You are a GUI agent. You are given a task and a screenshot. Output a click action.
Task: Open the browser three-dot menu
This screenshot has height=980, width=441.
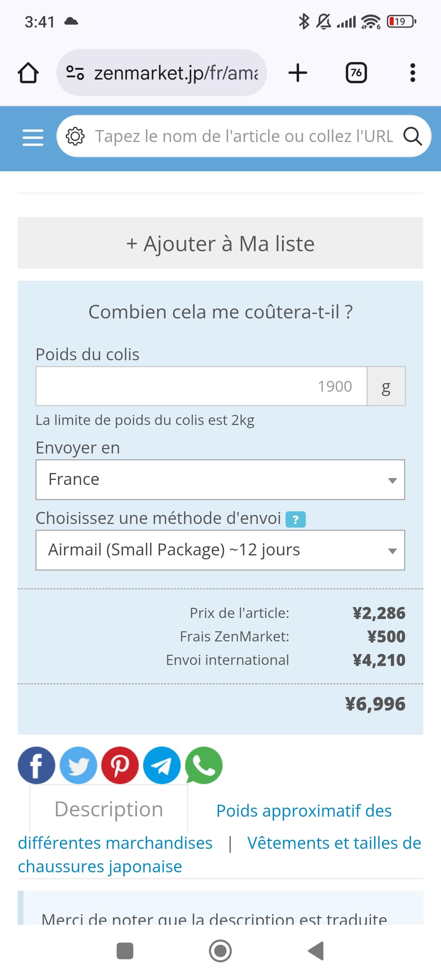[x=412, y=73]
